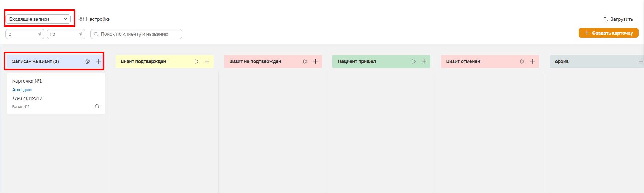Add a card to Записан на визит column
Screen dimensions: 644x193
point(98,61)
